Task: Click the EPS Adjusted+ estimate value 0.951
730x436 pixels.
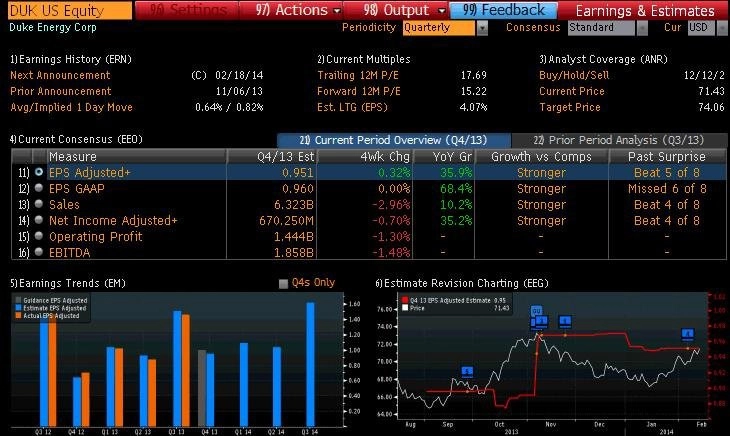Action: pyautogui.click(x=297, y=173)
